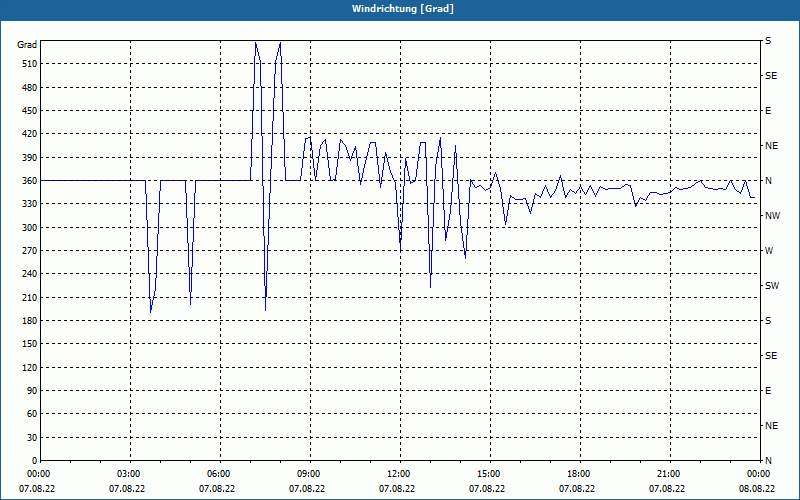Click the SW compass label

tap(772, 286)
